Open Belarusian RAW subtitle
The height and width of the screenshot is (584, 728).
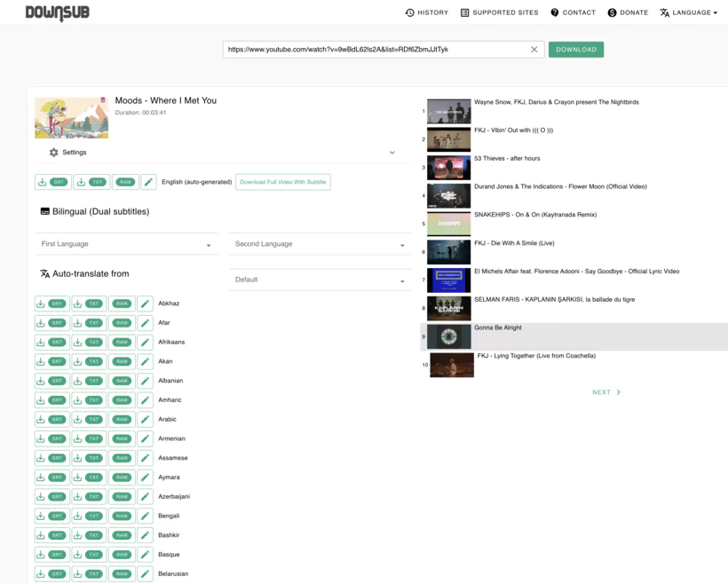[x=123, y=573]
